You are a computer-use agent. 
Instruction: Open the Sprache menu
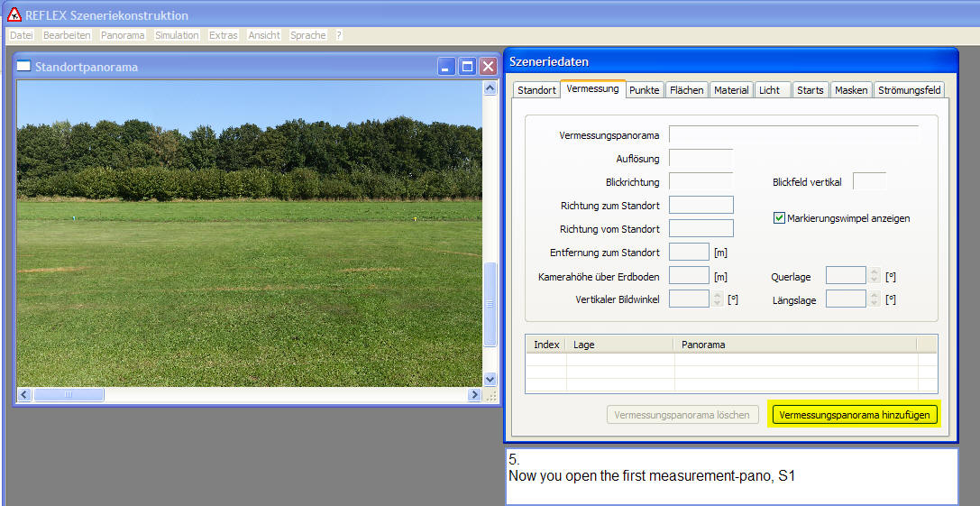(x=308, y=36)
